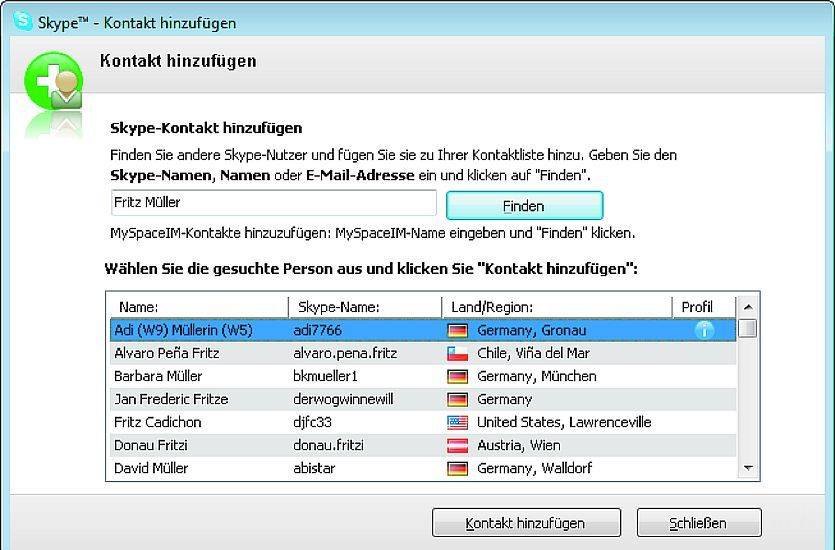Click the results list scroll down arrow
835x550 pixels.
[748, 467]
